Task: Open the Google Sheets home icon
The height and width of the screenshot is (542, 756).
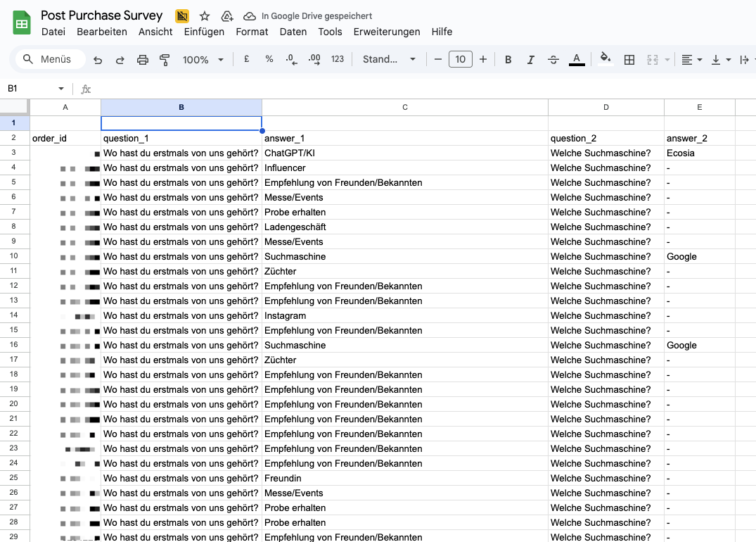Action: [x=22, y=23]
